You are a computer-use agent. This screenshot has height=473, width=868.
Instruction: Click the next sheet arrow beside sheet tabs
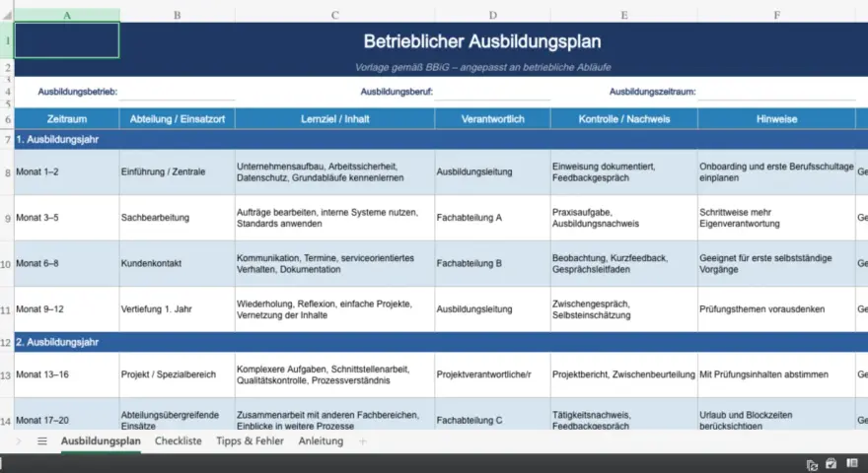coord(19,441)
